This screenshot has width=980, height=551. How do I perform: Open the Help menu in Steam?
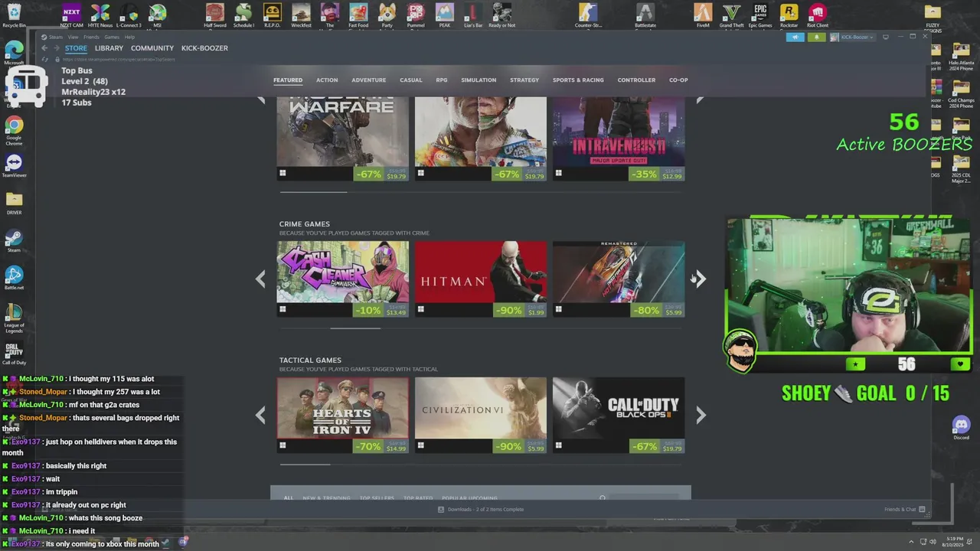[129, 37]
